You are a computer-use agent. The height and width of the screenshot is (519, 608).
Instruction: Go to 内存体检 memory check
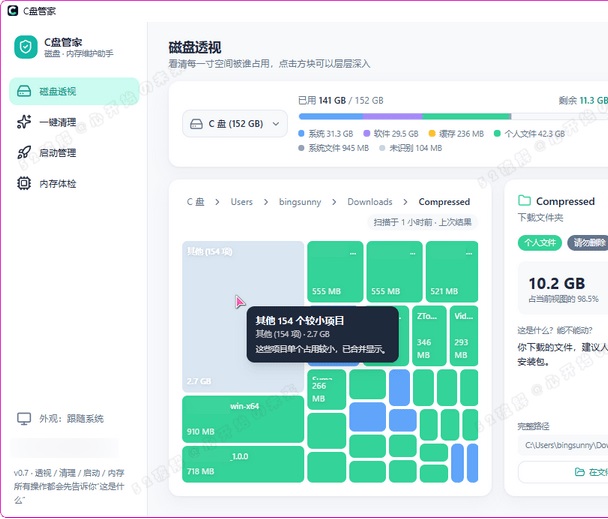[x=74, y=183]
